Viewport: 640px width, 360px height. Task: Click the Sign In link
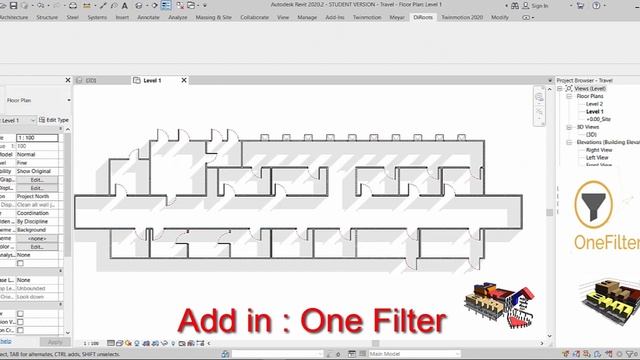[x=540, y=6]
